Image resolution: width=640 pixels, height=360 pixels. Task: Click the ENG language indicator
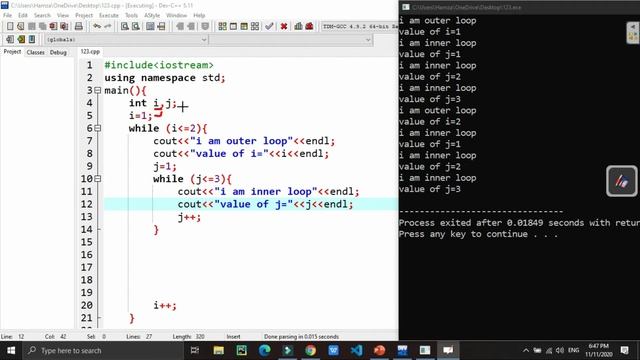click(x=573, y=350)
